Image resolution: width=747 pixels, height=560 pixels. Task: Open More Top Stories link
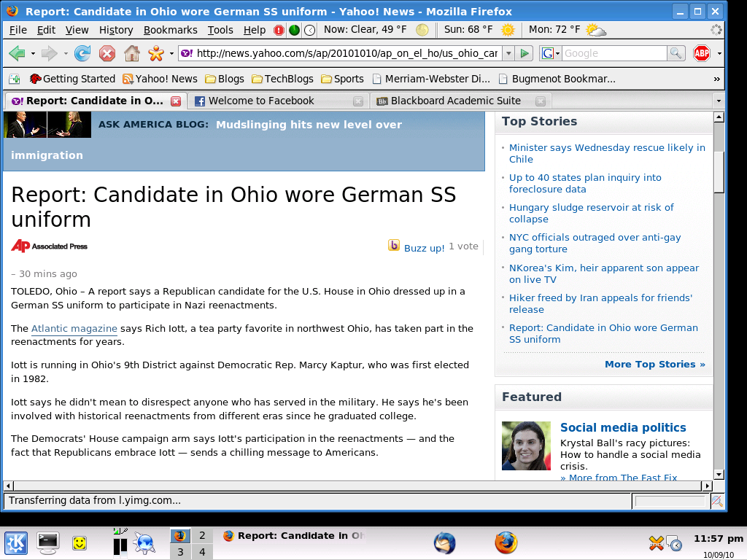tap(654, 365)
